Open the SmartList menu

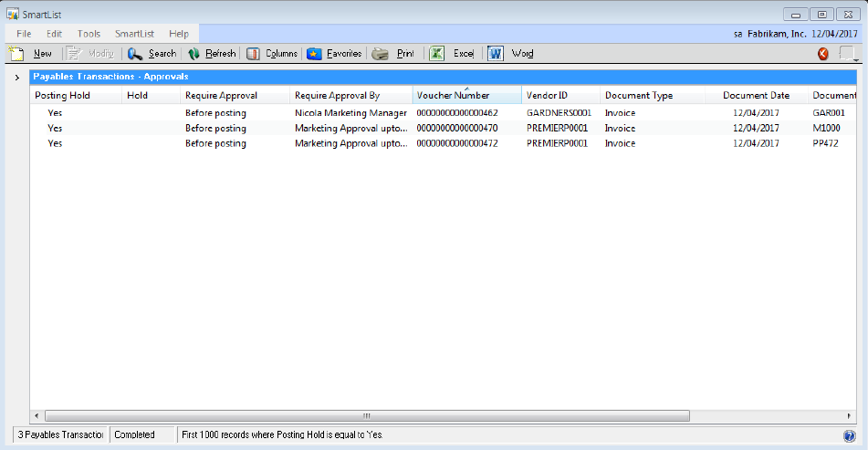(134, 34)
